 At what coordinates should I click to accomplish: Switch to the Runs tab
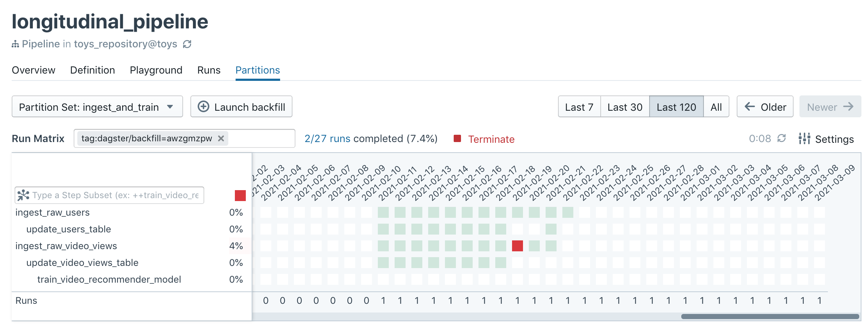coord(209,70)
